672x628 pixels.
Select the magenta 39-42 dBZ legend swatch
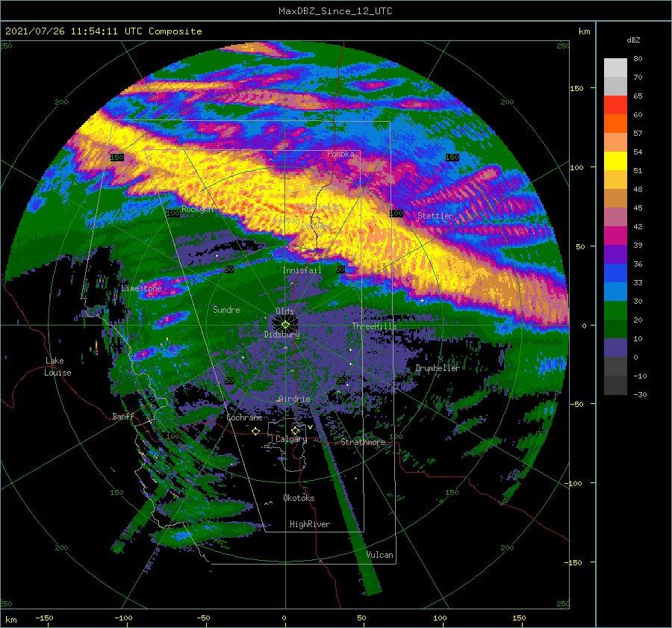click(x=615, y=235)
